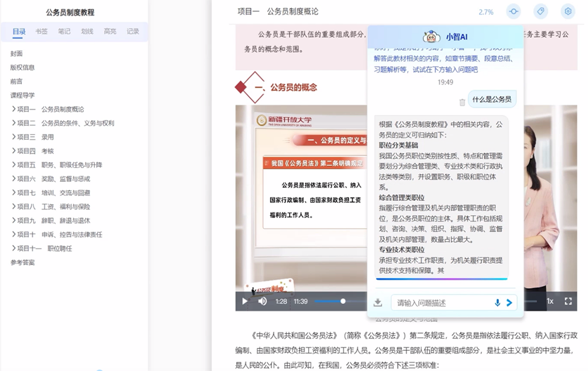Viewport: 588px width, 371px height.
Task: Switch to the 书签 tab
Action: click(x=41, y=32)
